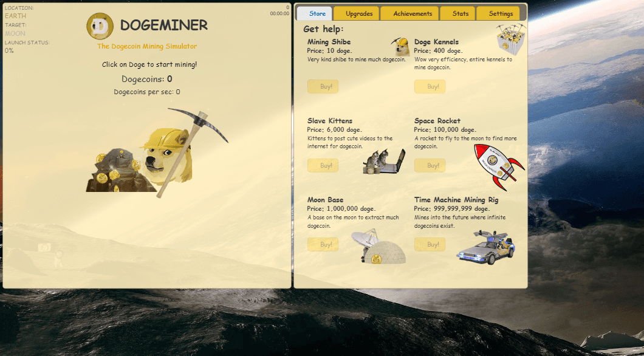Click the DOGEMINER title text

click(164, 26)
